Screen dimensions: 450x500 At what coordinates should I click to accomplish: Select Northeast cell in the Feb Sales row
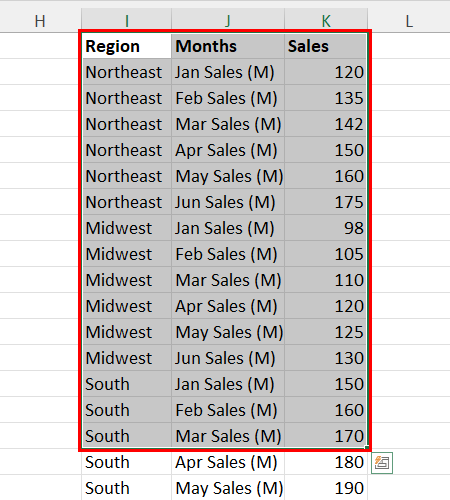[127, 98]
